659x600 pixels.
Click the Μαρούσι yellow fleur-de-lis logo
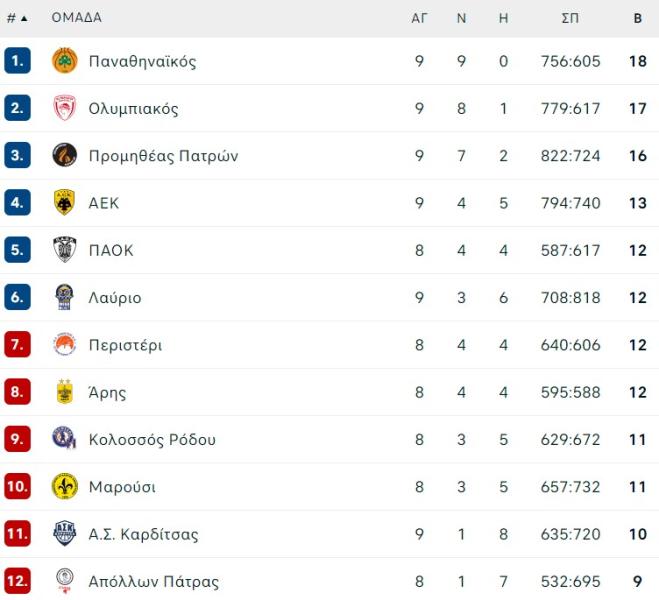click(65, 487)
